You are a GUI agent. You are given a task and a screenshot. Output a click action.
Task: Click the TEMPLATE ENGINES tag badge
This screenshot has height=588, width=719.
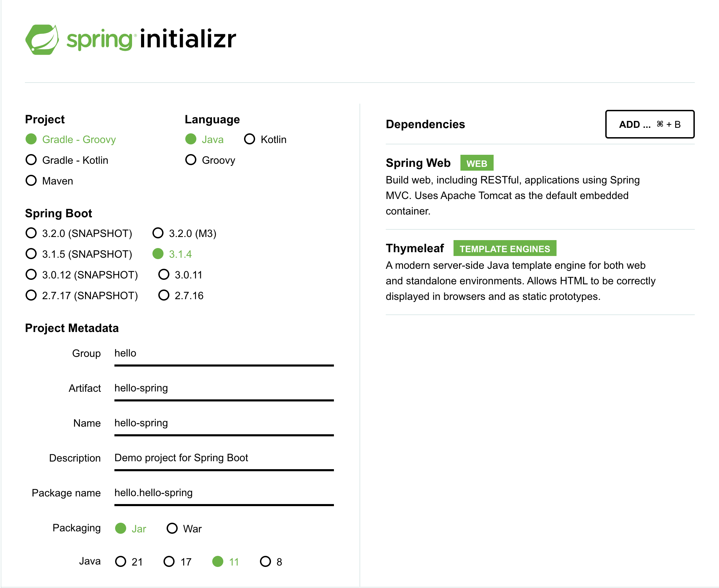pos(505,248)
